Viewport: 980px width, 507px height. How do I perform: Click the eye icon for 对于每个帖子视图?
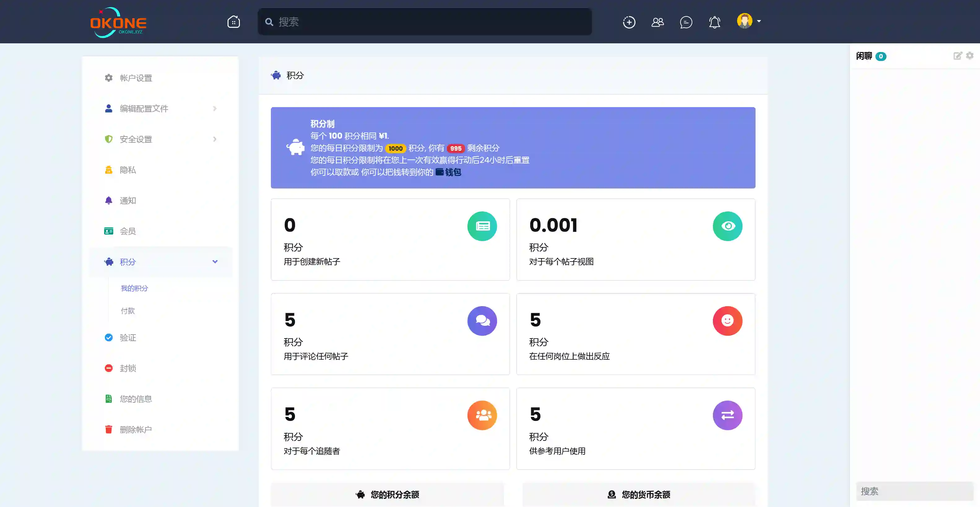pyautogui.click(x=727, y=226)
